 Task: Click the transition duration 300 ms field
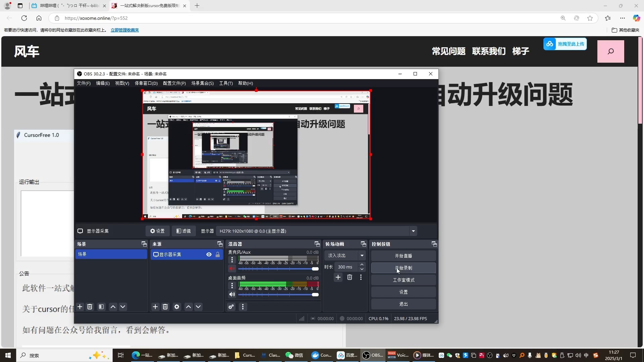pos(346,267)
